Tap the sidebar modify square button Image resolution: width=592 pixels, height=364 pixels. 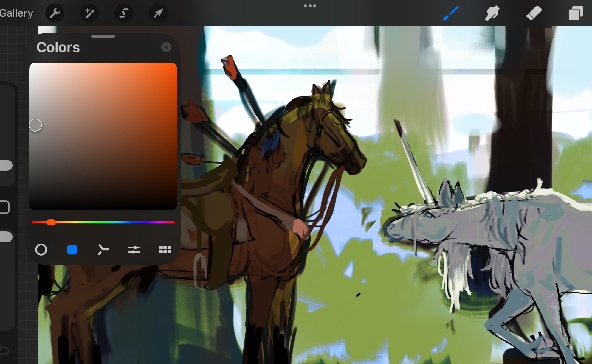[x=4, y=207]
